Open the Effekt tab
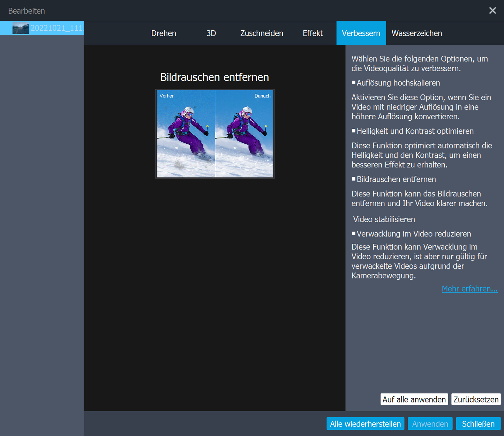The width and height of the screenshot is (504, 436). click(313, 33)
